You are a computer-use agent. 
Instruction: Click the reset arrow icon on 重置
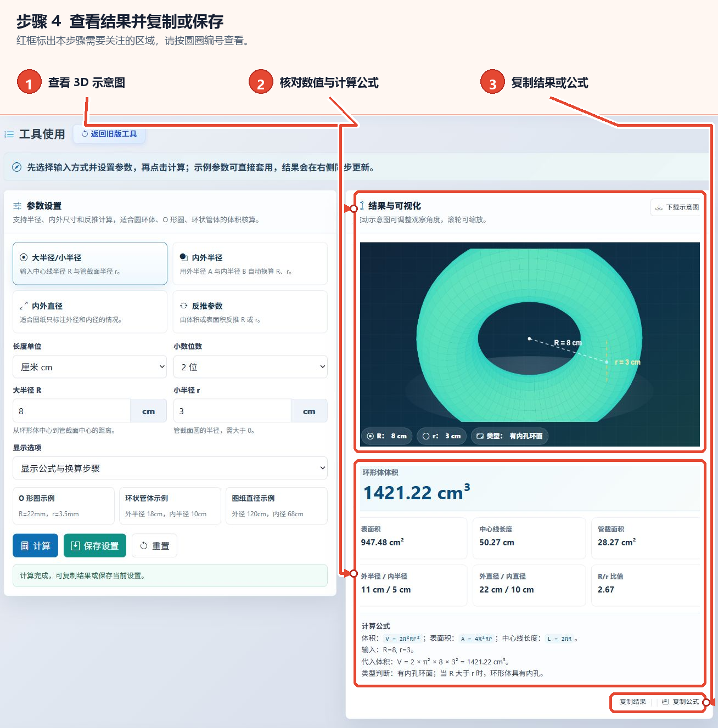pyautogui.click(x=144, y=546)
